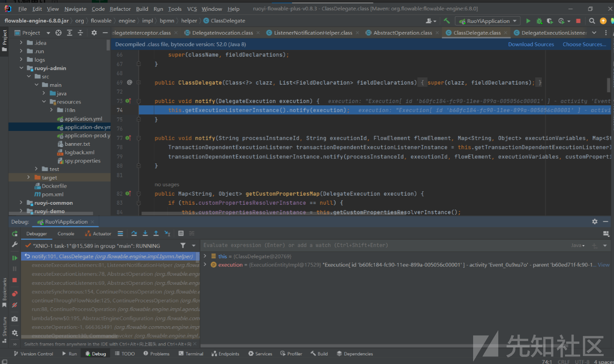Screen dimensions: 614x364
Task: Toggle the Project tool window side tab
Action: tap(4, 40)
